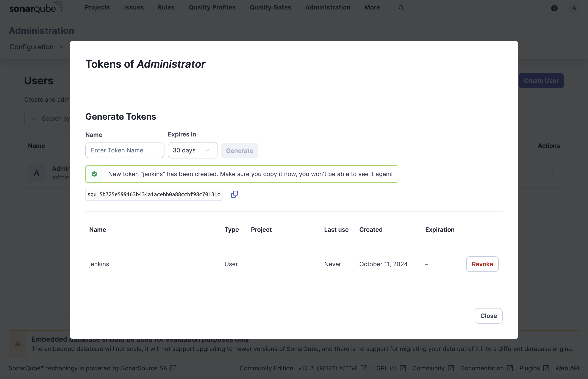Click the Created column header
This screenshot has width=588, height=379.
(x=371, y=229)
